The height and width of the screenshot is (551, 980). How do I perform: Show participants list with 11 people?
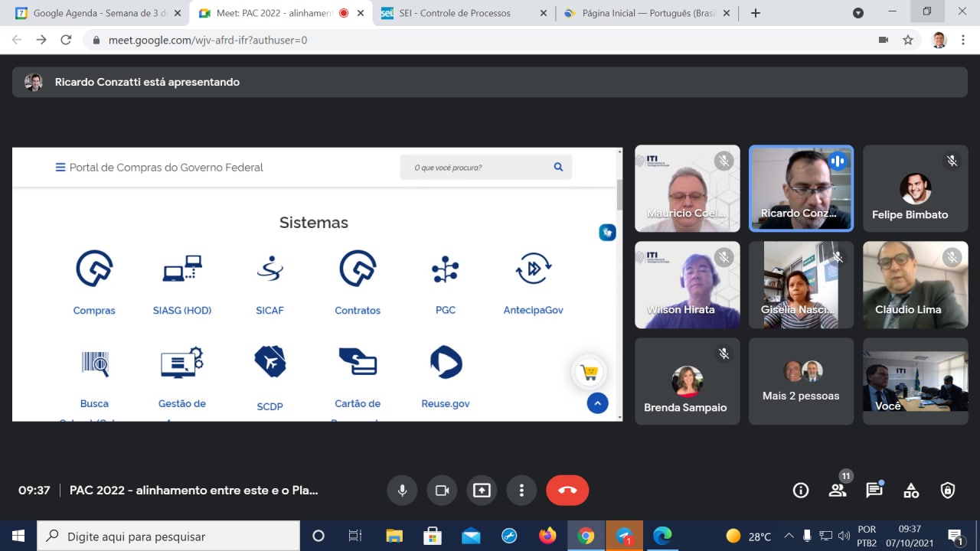pyautogui.click(x=838, y=491)
